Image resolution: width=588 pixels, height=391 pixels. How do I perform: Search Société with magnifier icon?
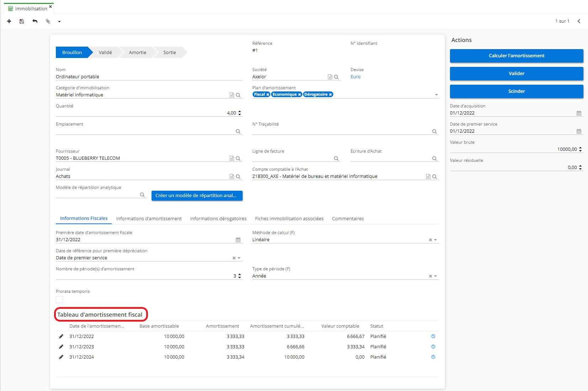coord(337,77)
